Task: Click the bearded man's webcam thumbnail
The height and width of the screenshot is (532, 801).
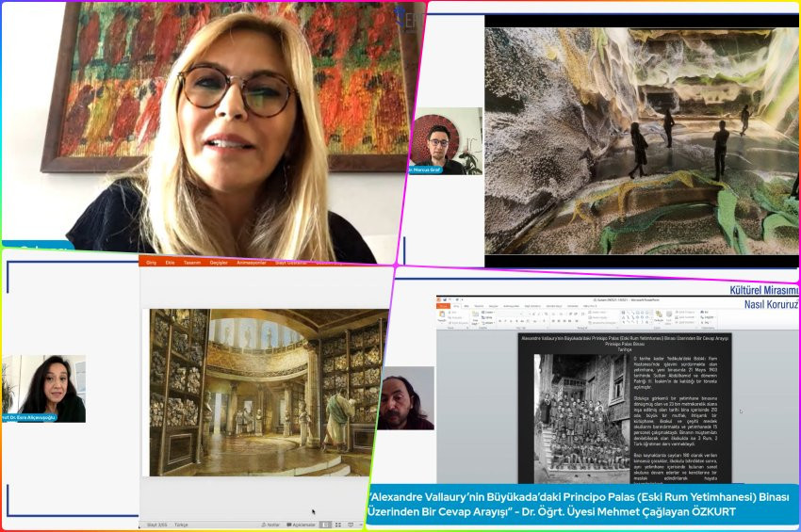Action: (x=405, y=397)
